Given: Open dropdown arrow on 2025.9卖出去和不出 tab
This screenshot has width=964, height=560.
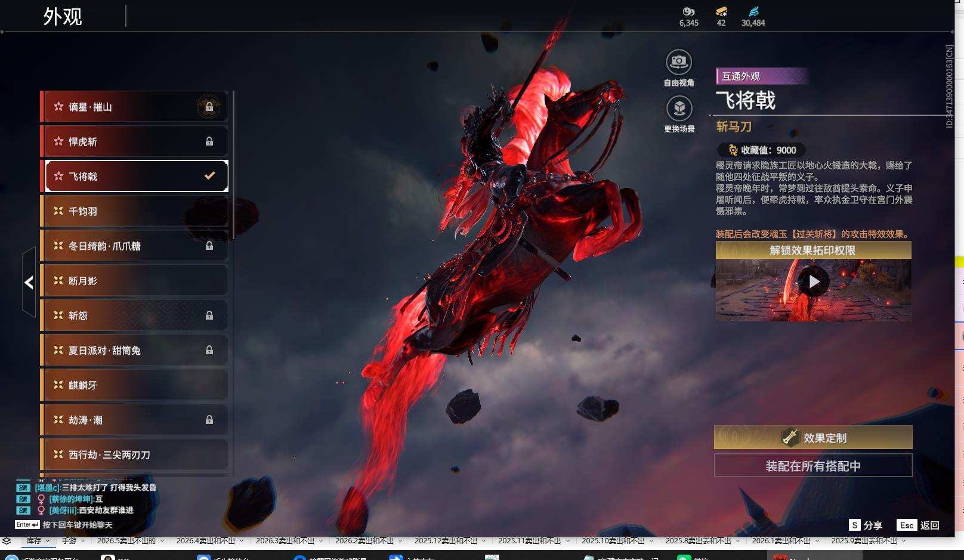Looking at the screenshot, I should point(904,541).
